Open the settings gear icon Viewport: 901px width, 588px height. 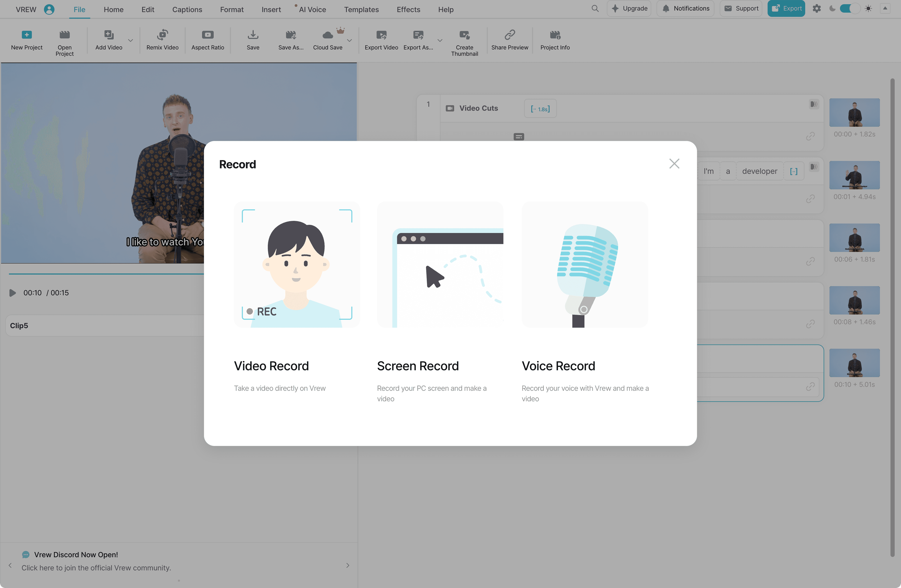(x=816, y=8)
